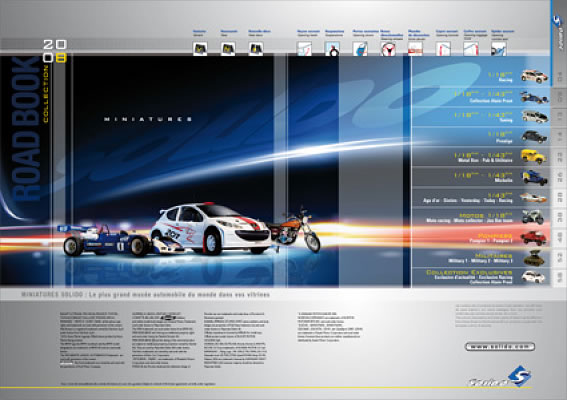Click the opening doors legend icon
Viewport: 567px width, 400px height.
(304, 48)
